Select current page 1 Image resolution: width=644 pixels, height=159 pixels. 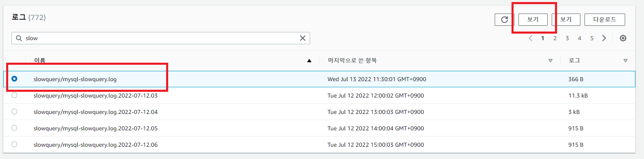543,38
